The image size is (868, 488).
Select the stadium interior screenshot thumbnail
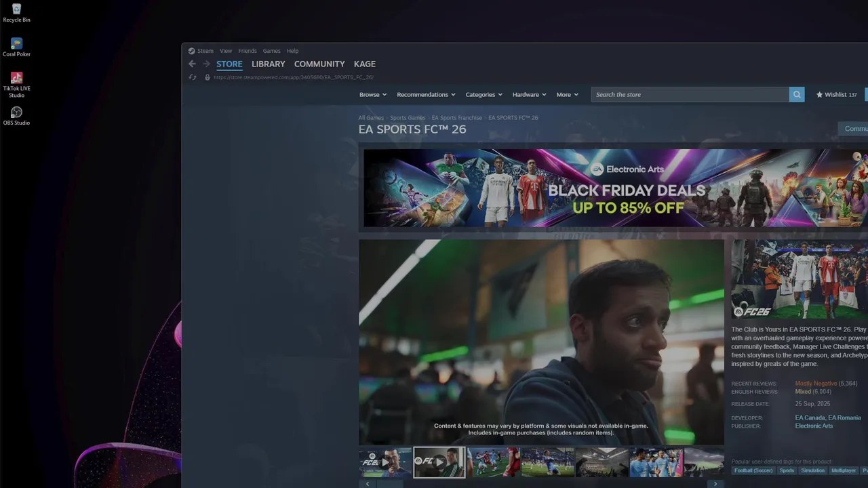point(602,462)
